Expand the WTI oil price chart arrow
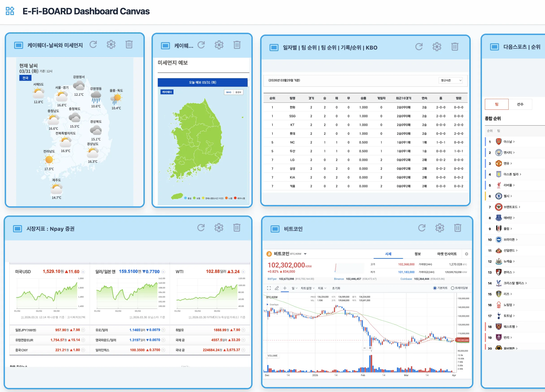Screen dimensions: 545x392 pos(243,272)
